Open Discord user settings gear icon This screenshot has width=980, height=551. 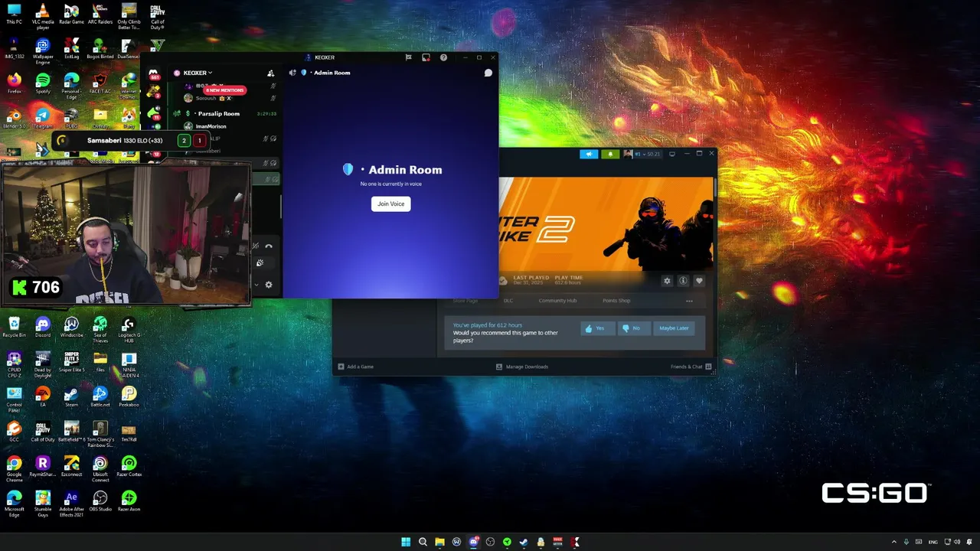(268, 285)
